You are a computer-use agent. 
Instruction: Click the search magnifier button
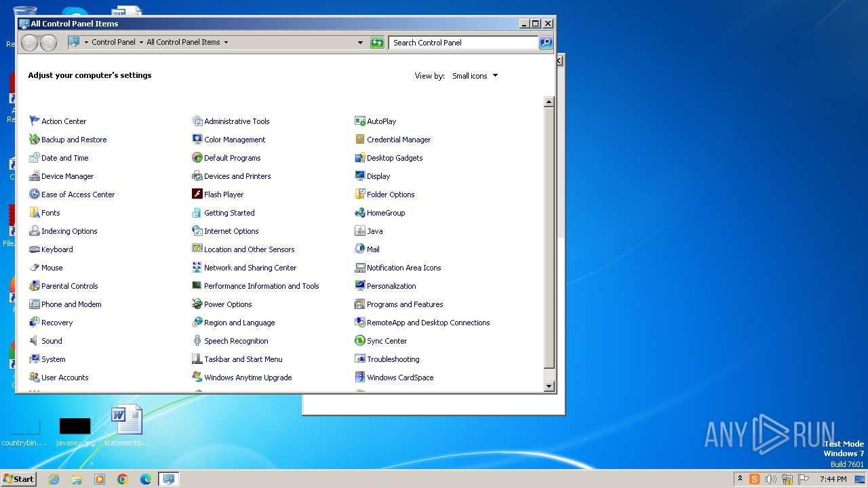pyautogui.click(x=546, y=43)
